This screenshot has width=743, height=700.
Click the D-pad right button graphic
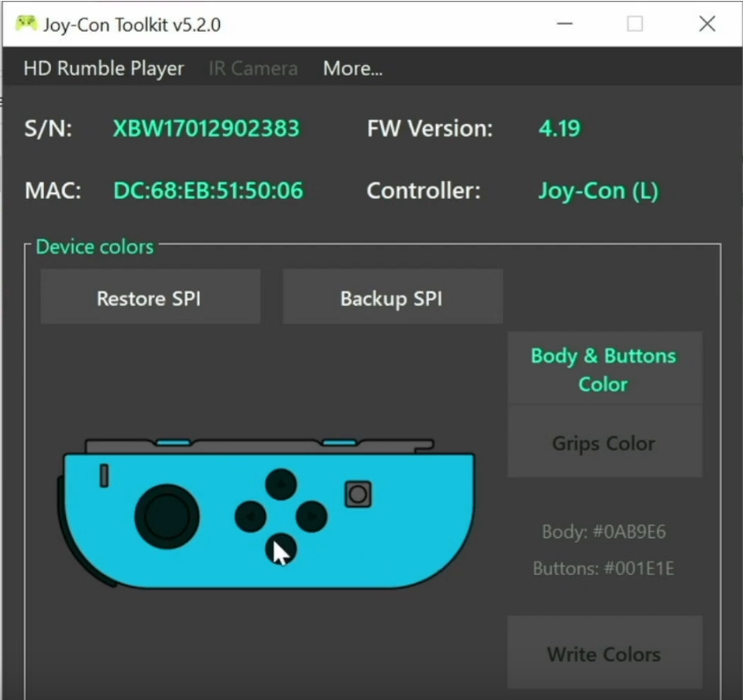311,516
